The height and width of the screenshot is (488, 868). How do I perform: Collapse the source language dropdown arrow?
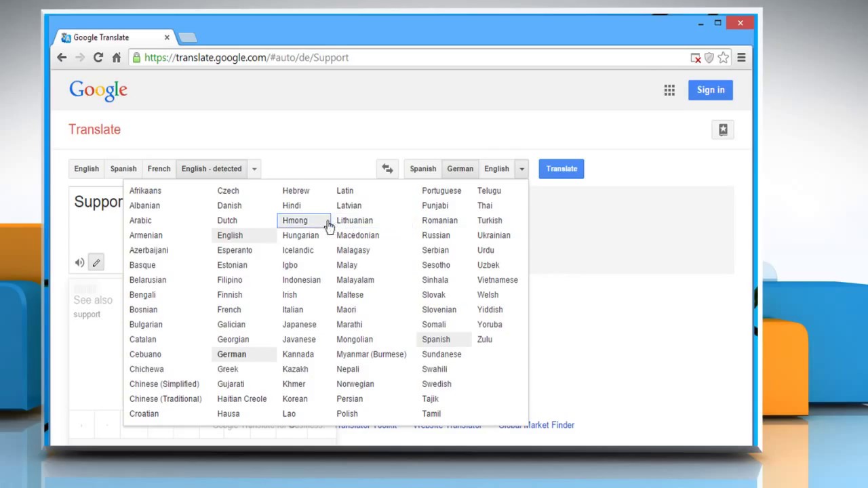point(254,169)
